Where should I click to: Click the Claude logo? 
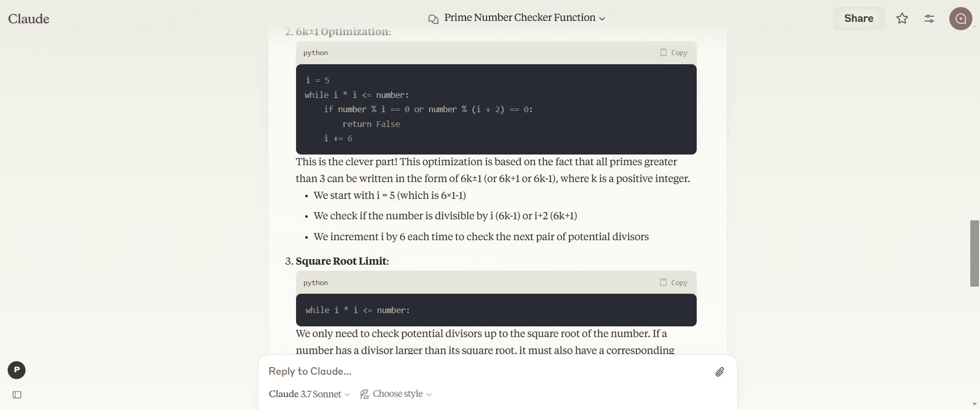pyautogui.click(x=29, y=19)
